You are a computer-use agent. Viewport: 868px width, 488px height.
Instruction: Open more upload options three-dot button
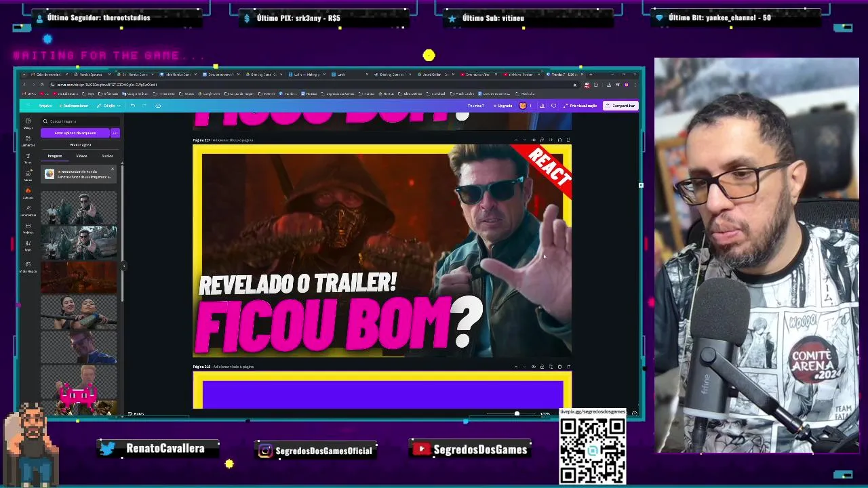pyautogui.click(x=115, y=133)
